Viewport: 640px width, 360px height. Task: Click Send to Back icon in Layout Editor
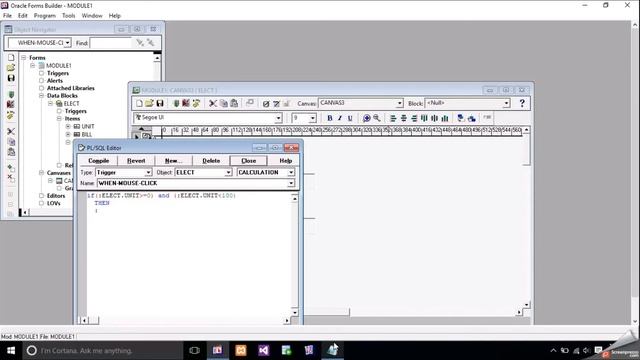(471, 118)
